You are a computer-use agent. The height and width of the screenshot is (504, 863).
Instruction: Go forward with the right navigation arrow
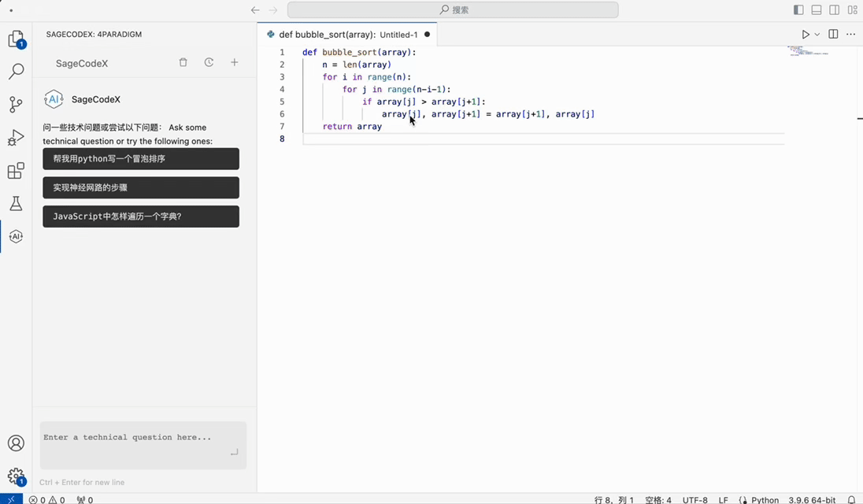pyautogui.click(x=273, y=10)
